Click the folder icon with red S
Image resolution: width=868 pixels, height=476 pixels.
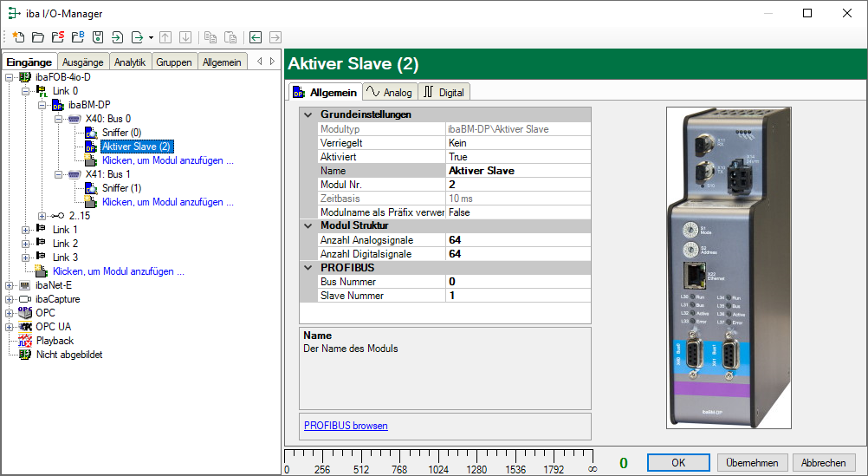point(57,37)
